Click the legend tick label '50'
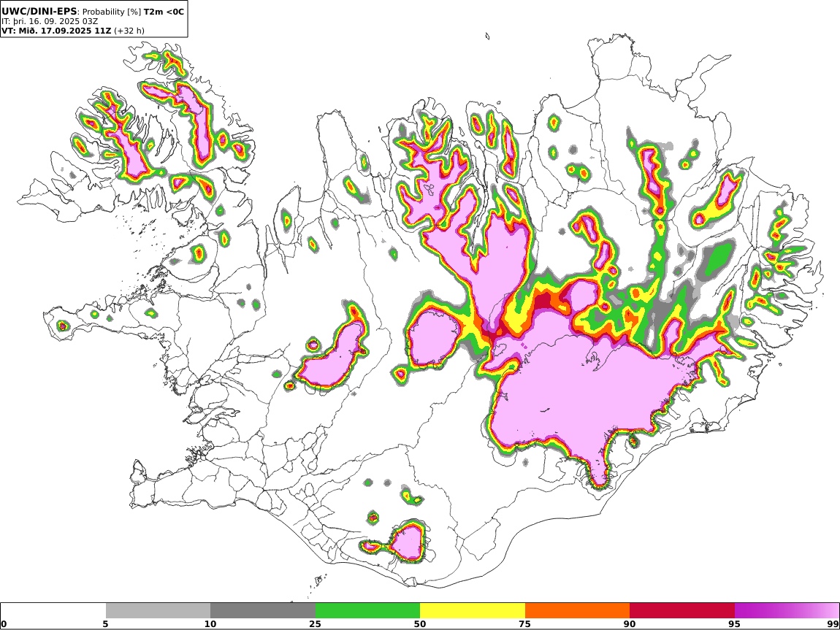 pos(420,624)
